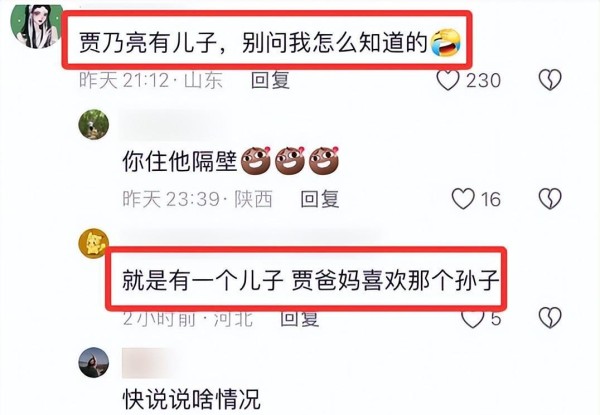Dislike the reply from 河北
Image resolution: width=600 pixels, height=415 pixels.
click(x=550, y=318)
